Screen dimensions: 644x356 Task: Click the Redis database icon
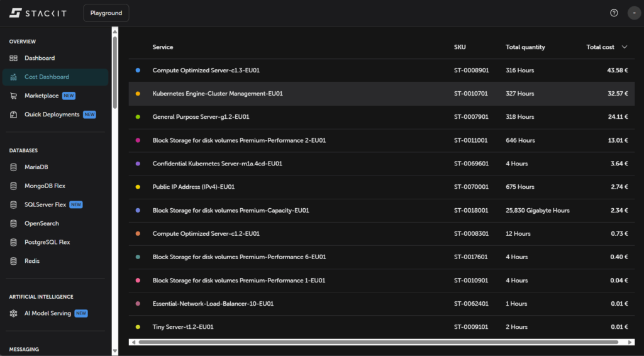pos(13,261)
